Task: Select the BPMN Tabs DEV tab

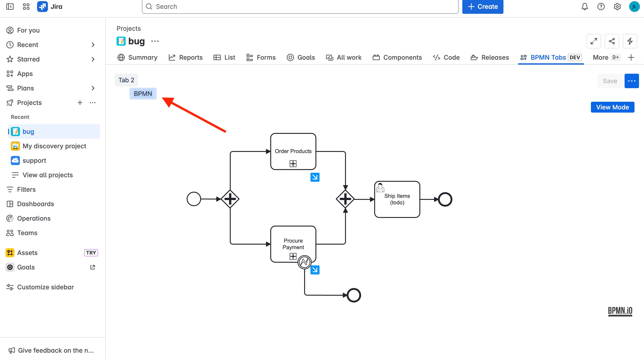Action: click(551, 58)
